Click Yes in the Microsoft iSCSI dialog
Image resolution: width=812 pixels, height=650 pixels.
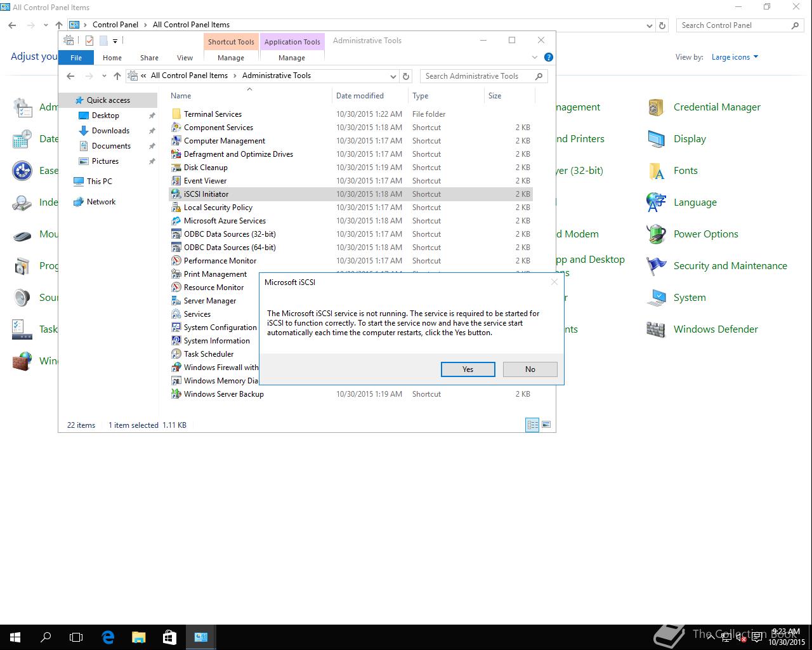point(468,369)
